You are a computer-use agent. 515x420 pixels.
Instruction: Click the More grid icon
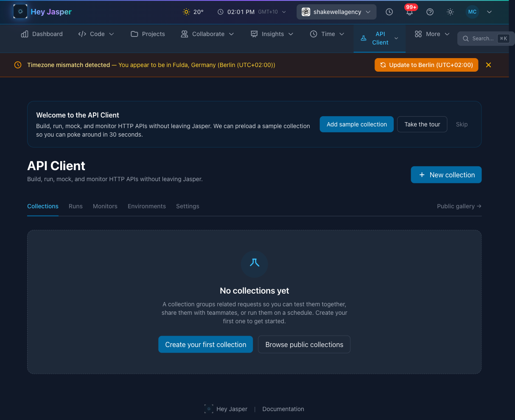click(x=418, y=34)
